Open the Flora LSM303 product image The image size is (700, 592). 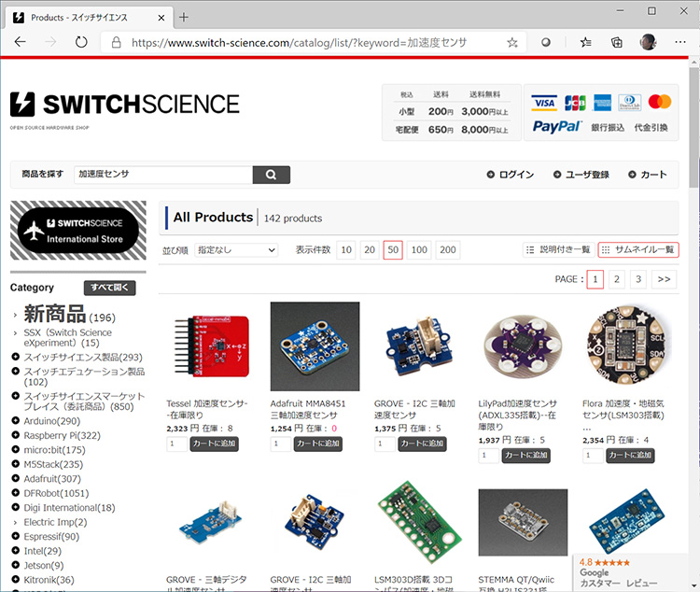(627, 346)
